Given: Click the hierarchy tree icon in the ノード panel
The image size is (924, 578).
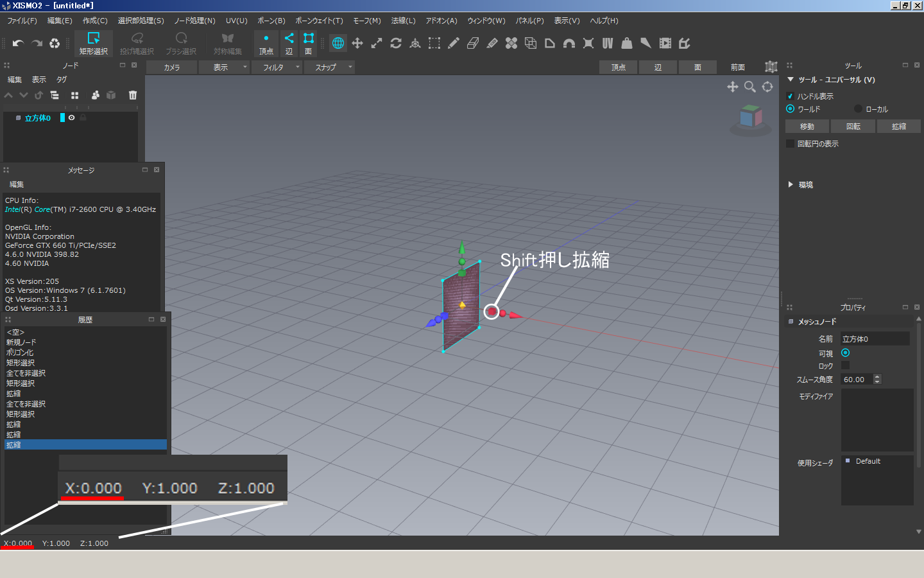Looking at the screenshot, I should point(55,95).
